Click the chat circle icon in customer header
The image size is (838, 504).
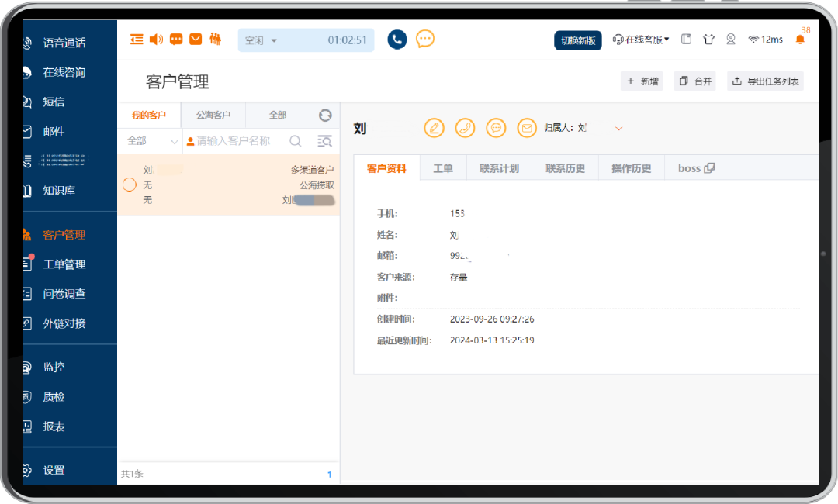[x=496, y=128]
